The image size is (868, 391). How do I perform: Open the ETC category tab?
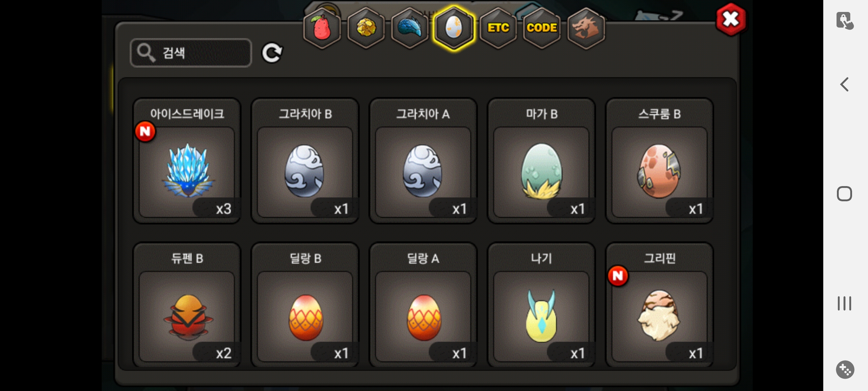pyautogui.click(x=498, y=28)
